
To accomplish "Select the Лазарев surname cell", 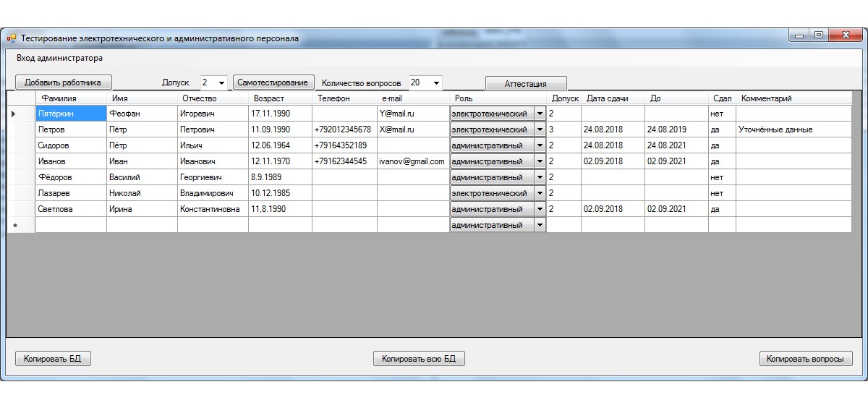I will (x=71, y=193).
